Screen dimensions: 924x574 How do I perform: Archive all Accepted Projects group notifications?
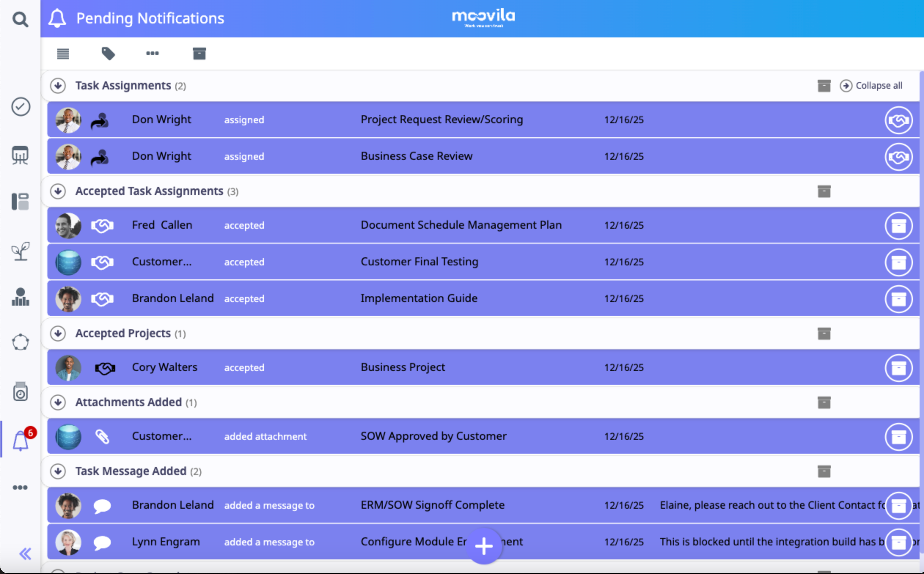coord(824,334)
